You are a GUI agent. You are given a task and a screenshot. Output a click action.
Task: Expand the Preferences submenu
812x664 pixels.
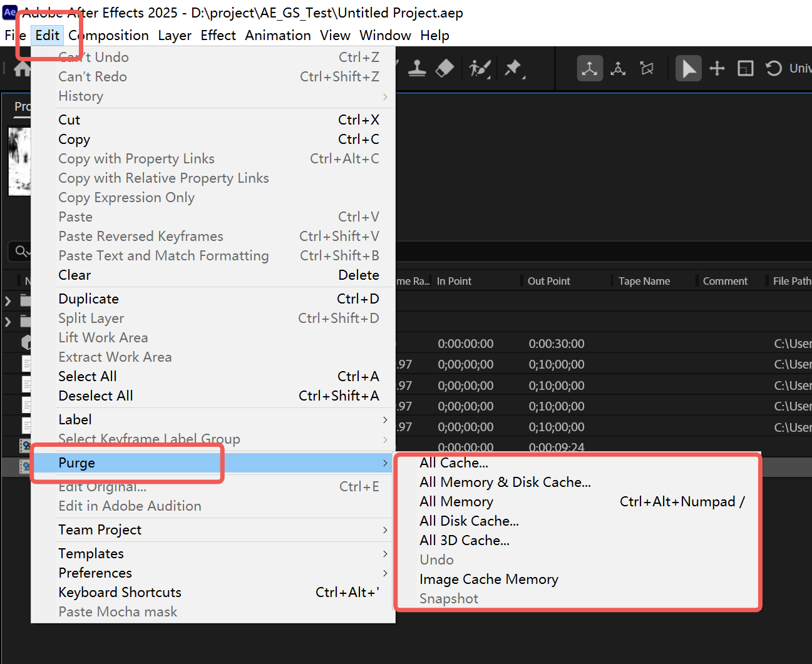[x=213, y=573]
